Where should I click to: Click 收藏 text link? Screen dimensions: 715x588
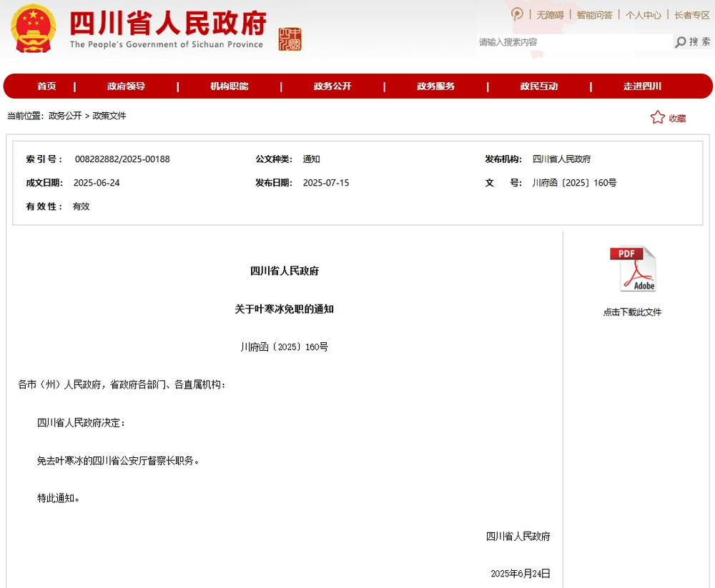coord(678,119)
